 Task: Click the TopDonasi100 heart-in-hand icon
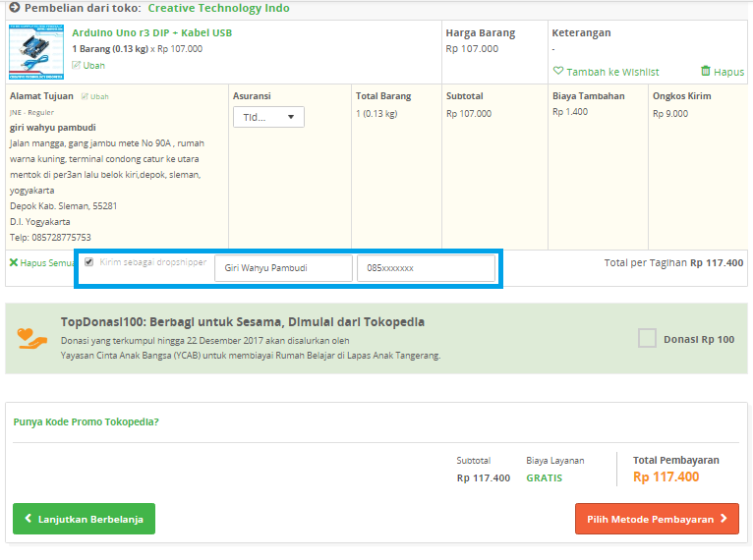(32, 339)
